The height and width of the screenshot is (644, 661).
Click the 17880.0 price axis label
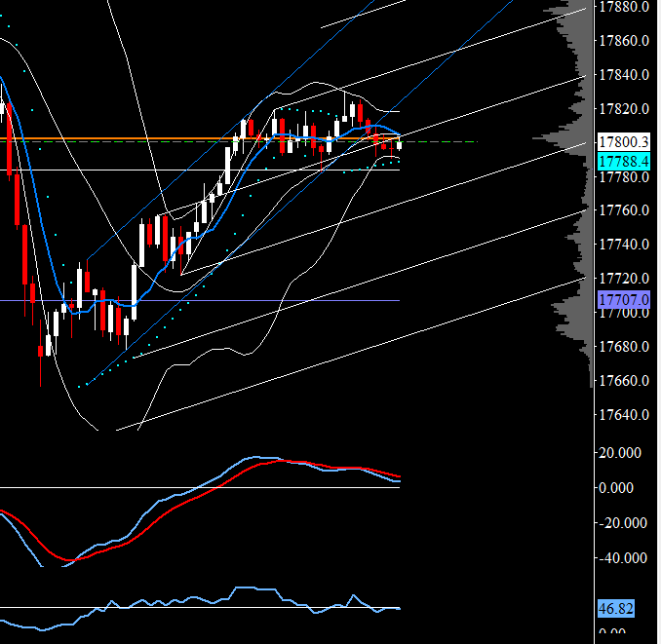point(624,7)
